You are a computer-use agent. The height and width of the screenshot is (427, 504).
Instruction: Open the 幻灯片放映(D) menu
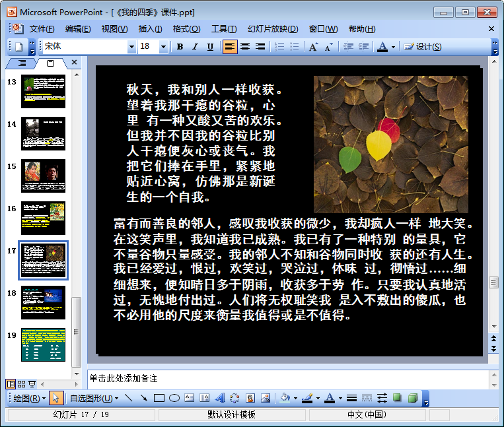point(272,29)
